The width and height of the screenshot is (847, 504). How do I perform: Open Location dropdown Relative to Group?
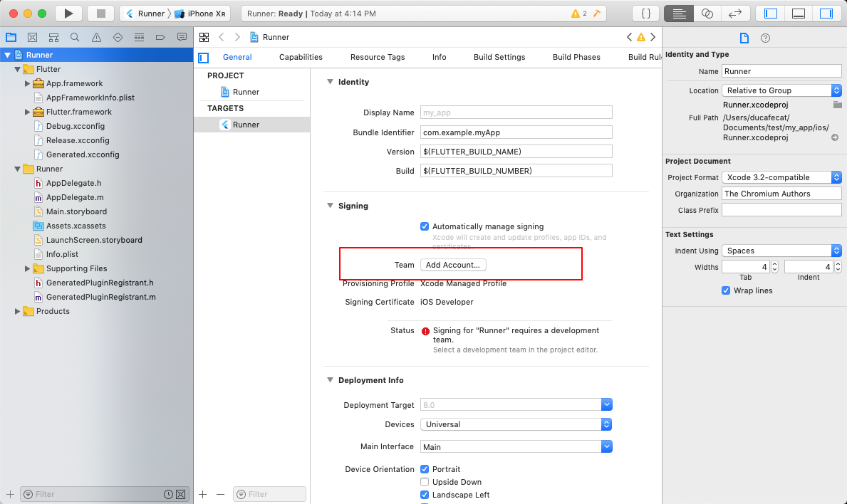781,90
